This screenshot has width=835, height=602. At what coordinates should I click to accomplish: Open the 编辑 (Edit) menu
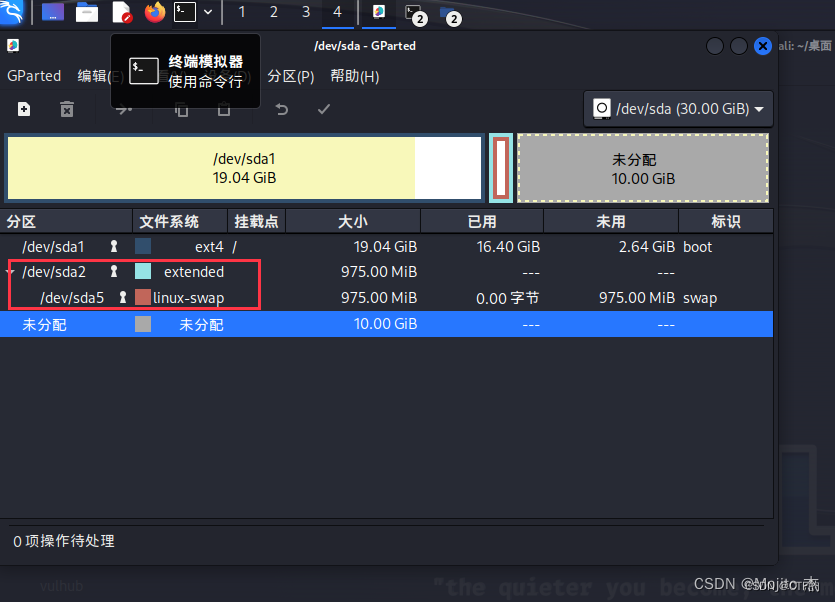coord(101,76)
